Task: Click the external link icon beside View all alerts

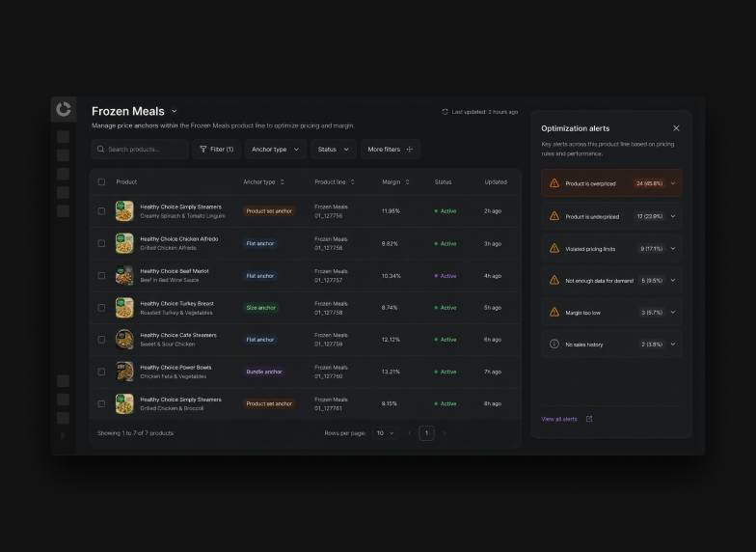Action: (588, 419)
